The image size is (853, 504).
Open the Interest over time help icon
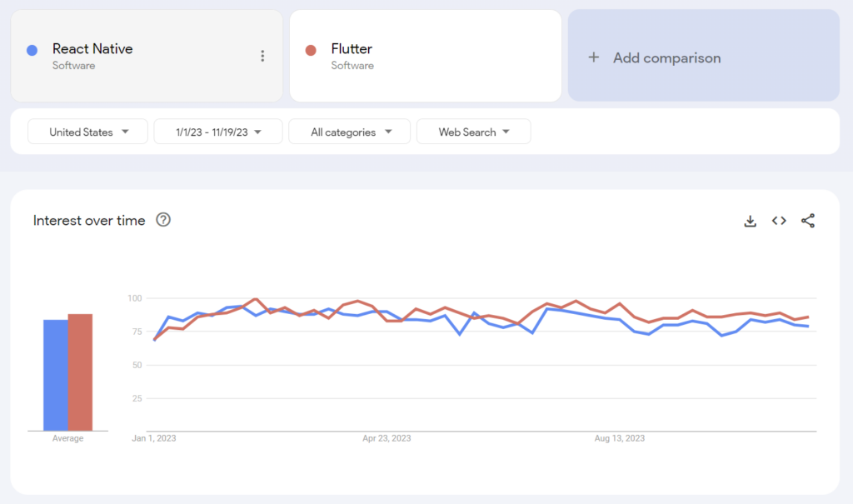163,220
